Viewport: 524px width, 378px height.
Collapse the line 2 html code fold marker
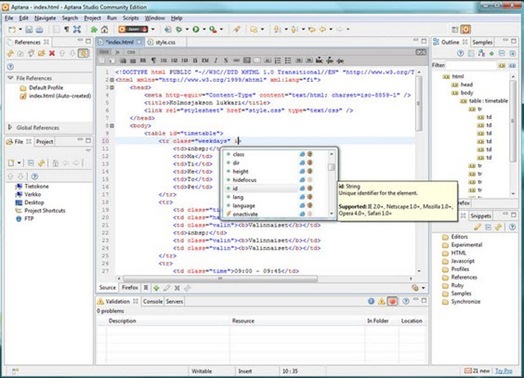pos(112,80)
